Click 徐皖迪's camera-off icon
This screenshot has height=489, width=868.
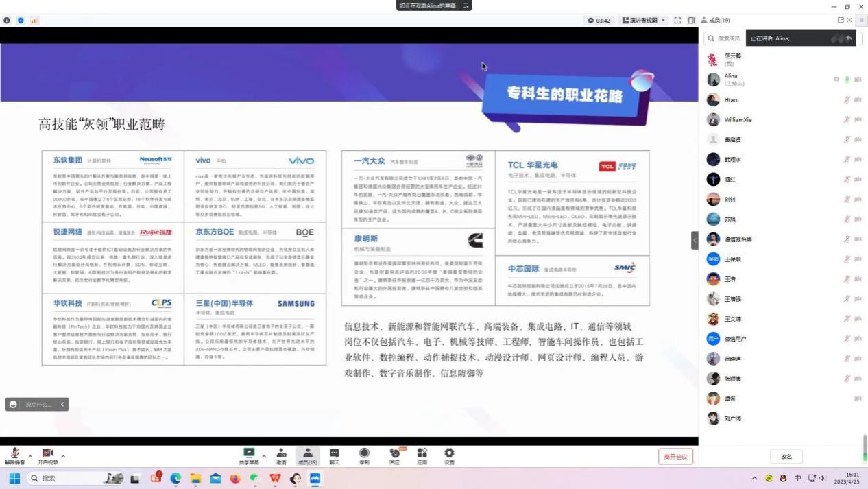858,359
